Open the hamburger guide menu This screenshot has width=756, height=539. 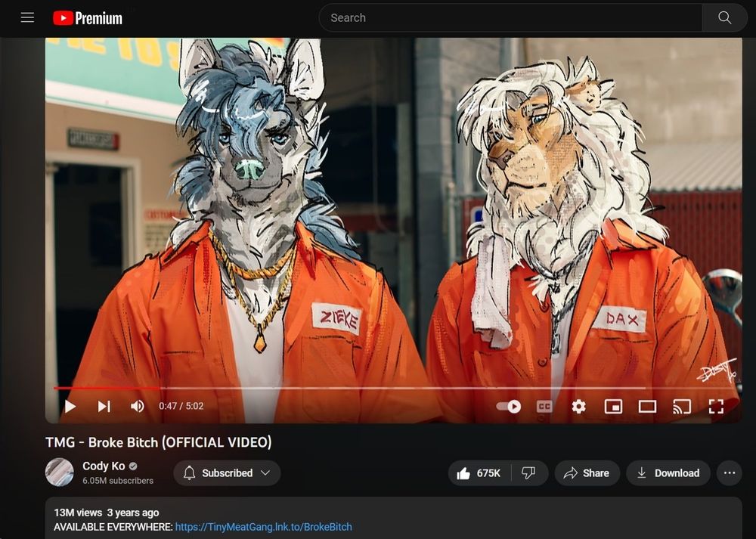tap(27, 18)
